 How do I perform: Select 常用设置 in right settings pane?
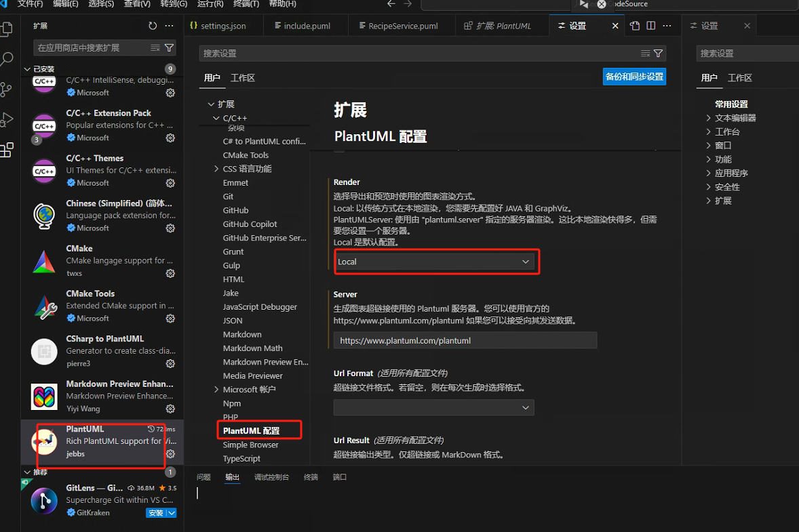[731, 104]
